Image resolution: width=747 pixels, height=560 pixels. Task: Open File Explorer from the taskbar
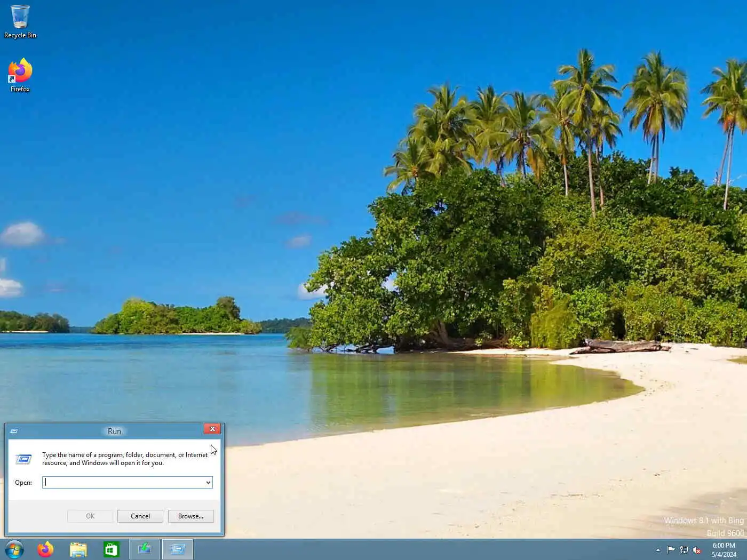pyautogui.click(x=78, y=549)
